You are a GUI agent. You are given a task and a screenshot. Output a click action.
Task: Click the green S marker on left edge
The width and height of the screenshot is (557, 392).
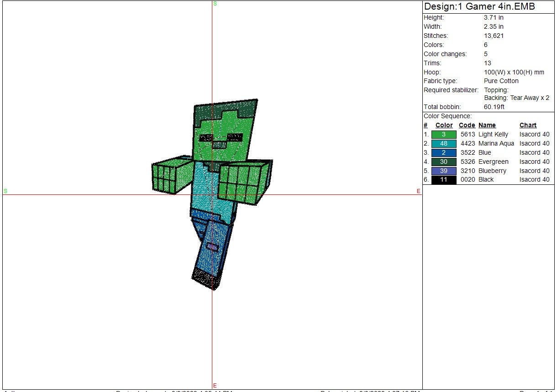(5, 191)
